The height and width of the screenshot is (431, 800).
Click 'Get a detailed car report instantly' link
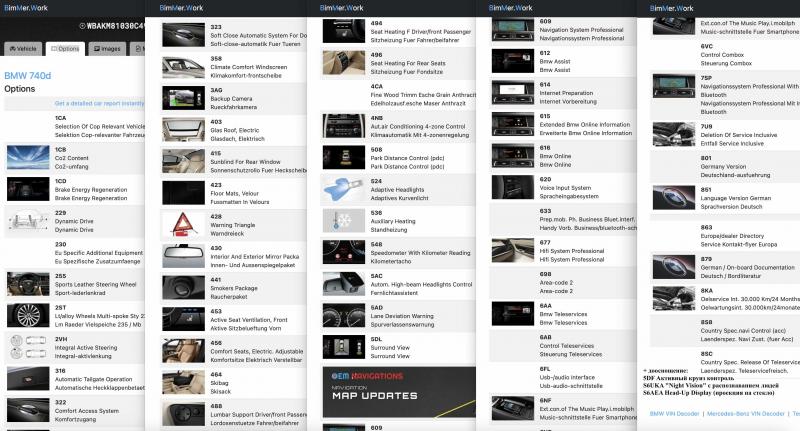(99, 104)
